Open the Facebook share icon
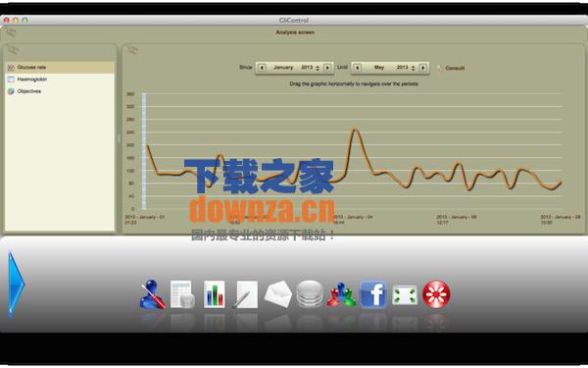The image size is (588, 368). tap(373, 294)
